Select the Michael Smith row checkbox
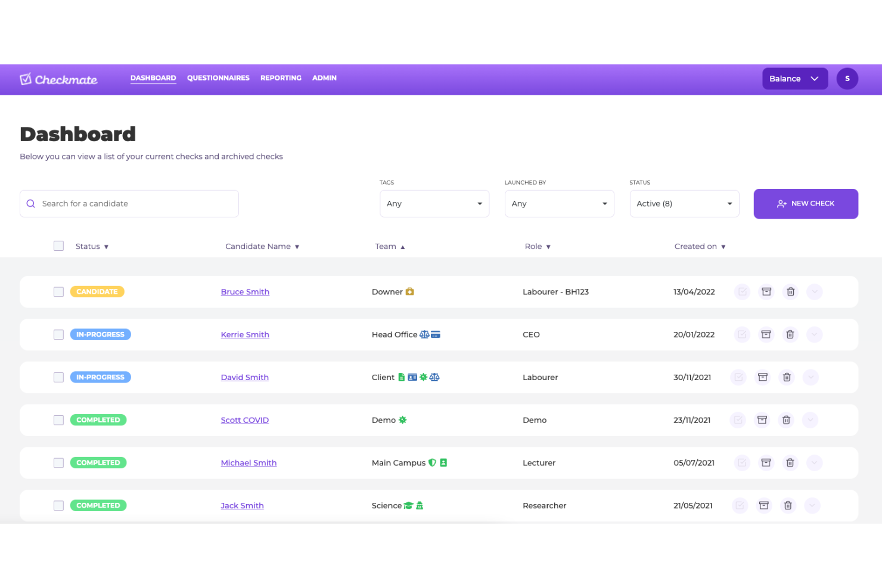The height and width of the screenshot is (588, 882). (58, 463)
